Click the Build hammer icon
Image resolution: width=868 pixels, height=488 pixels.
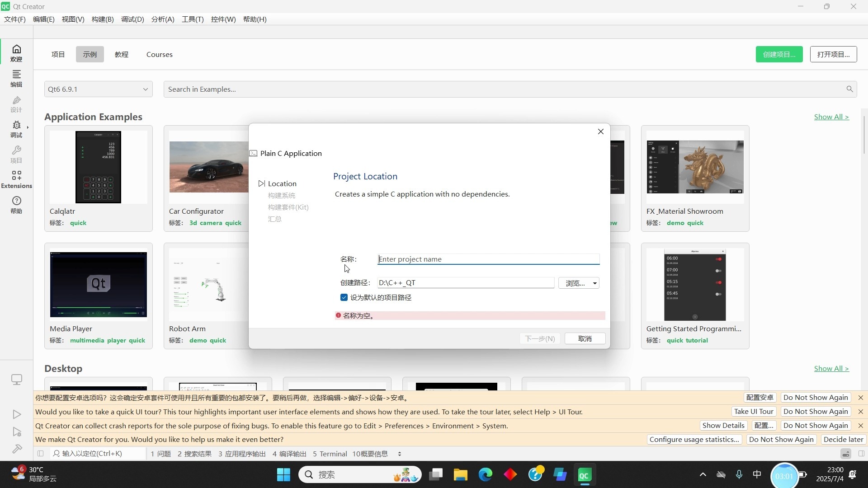pyautogui.click(x=17, y=449)
